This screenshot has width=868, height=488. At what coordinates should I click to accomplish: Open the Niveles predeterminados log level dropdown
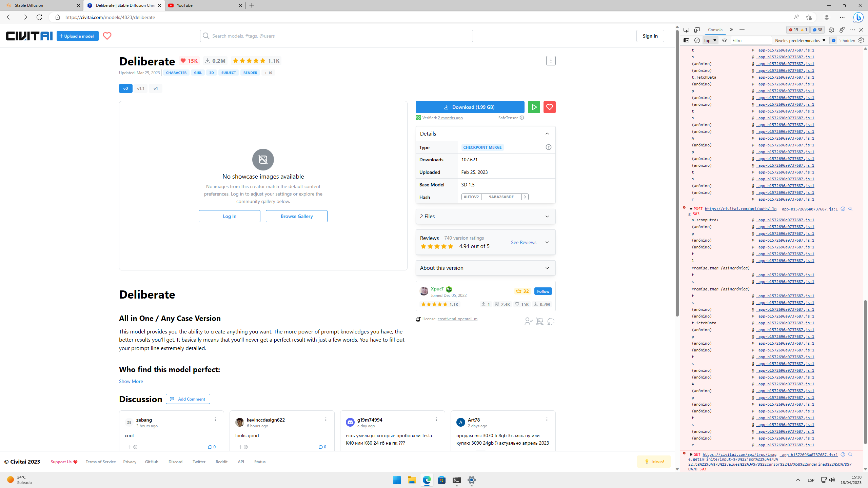(x=800, y=40)
